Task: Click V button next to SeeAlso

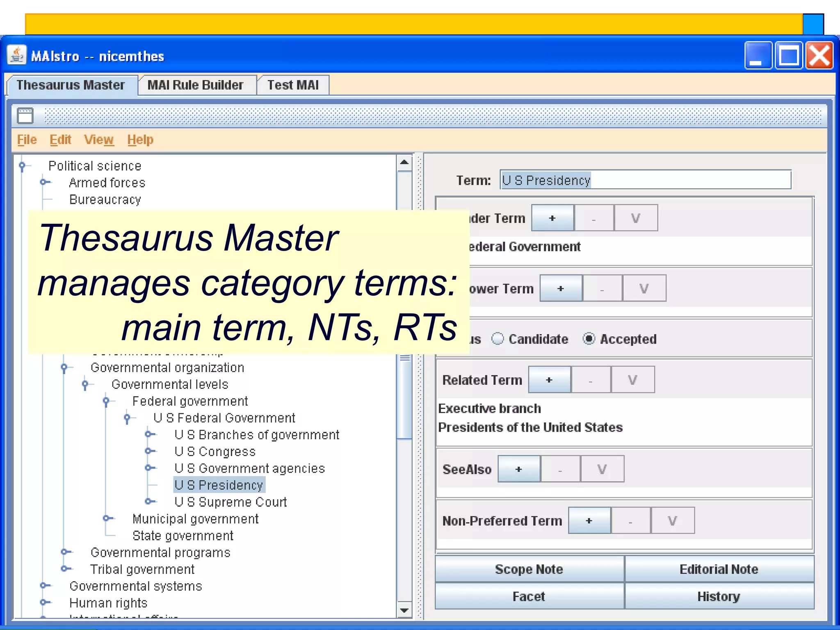Action: coord(602,469)
